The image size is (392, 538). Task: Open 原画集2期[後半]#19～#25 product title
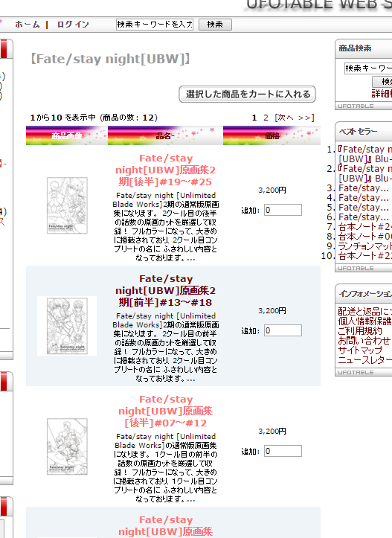[166, 170]
